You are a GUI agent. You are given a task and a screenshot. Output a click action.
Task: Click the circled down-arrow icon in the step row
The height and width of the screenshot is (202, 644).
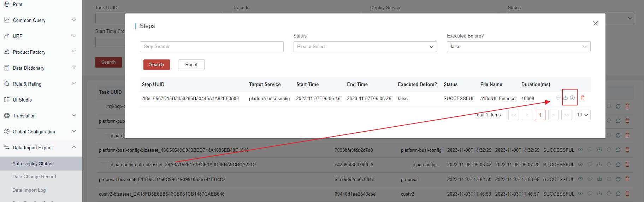click(x=572, y=98)
